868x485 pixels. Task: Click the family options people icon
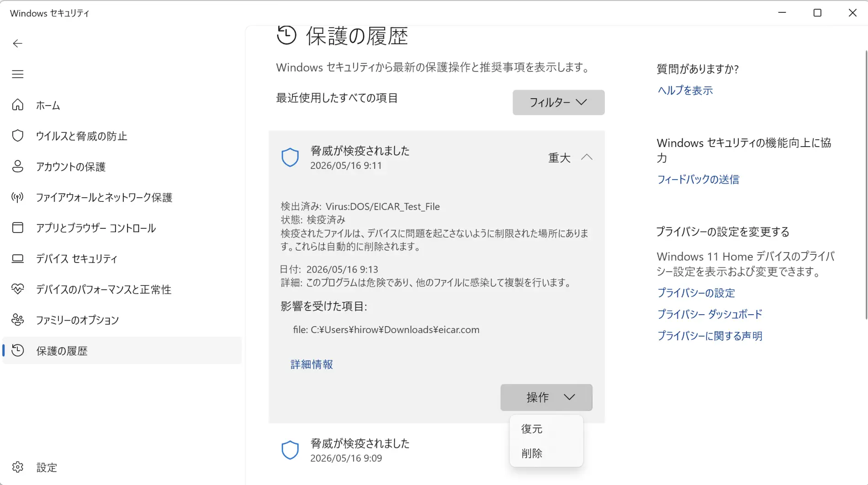[17, 320]
